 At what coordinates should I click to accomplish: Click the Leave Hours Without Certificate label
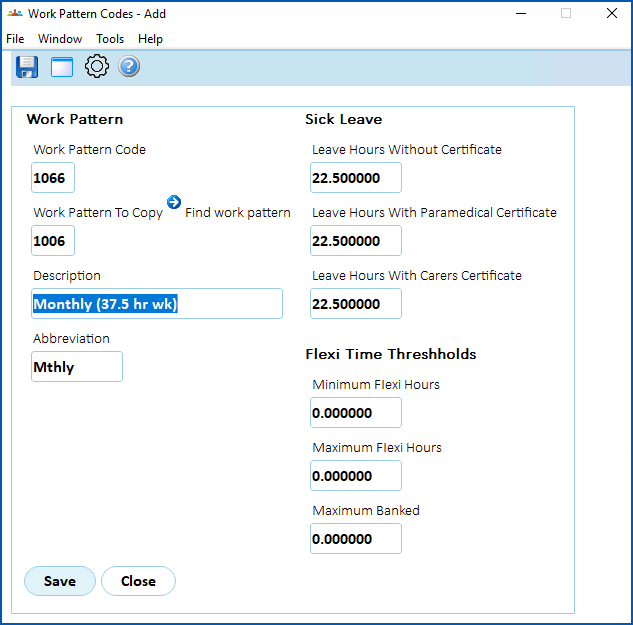[407, 149]
